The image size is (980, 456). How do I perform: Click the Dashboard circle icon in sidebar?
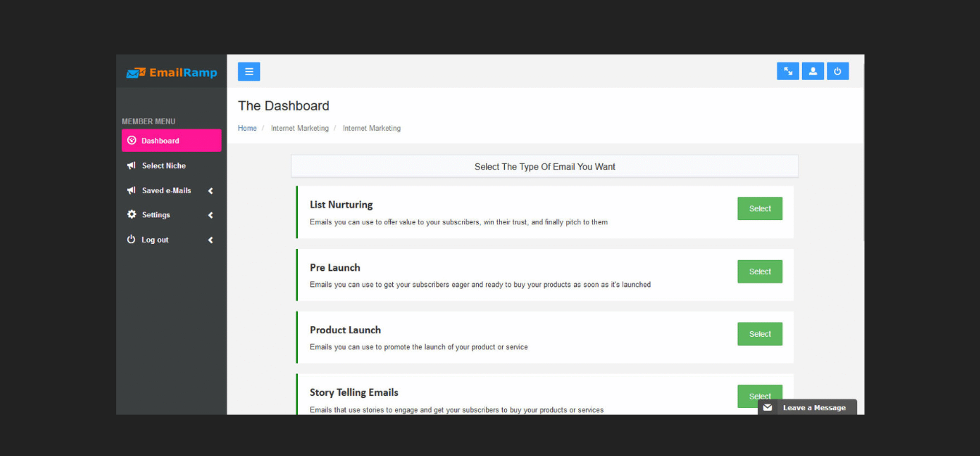tap(131, 141)
